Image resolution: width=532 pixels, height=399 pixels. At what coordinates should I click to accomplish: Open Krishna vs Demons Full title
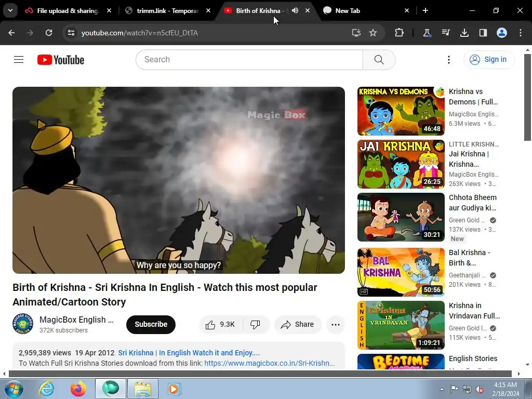473,97
